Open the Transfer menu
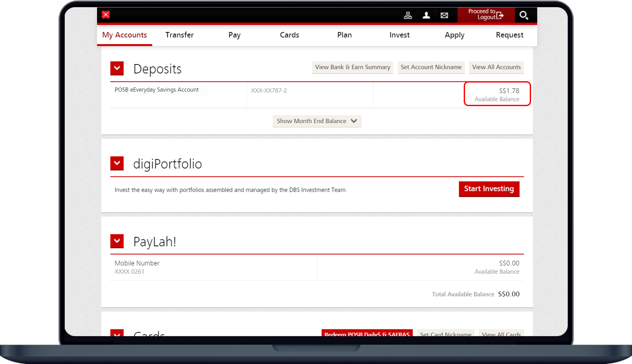Image resolution: width=632 pixels, height=364 pixels. point(180,35)
